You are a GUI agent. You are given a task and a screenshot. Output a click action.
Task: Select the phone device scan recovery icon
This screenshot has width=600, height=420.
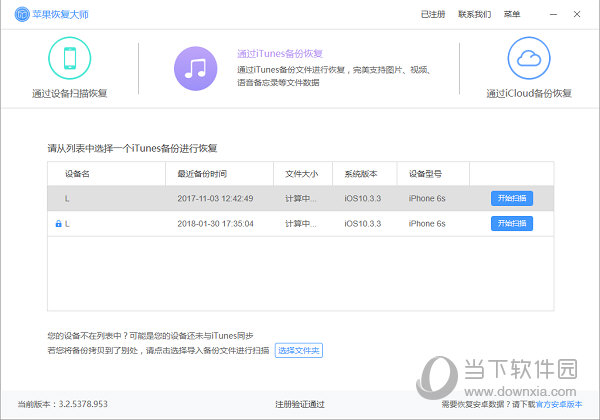point(70,58)
